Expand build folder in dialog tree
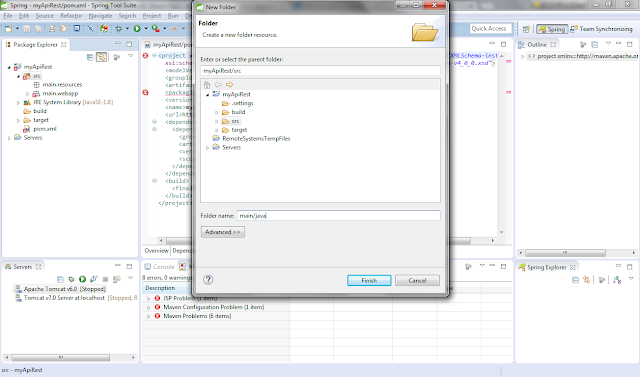The height and width of the screenshot is (377, 640). tap(217, 112)
